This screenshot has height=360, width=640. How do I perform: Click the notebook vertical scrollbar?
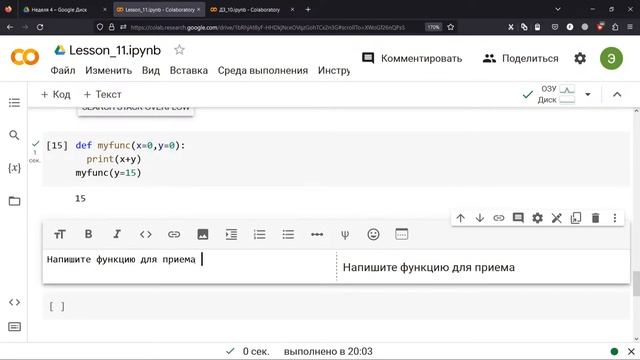[636, 283]
